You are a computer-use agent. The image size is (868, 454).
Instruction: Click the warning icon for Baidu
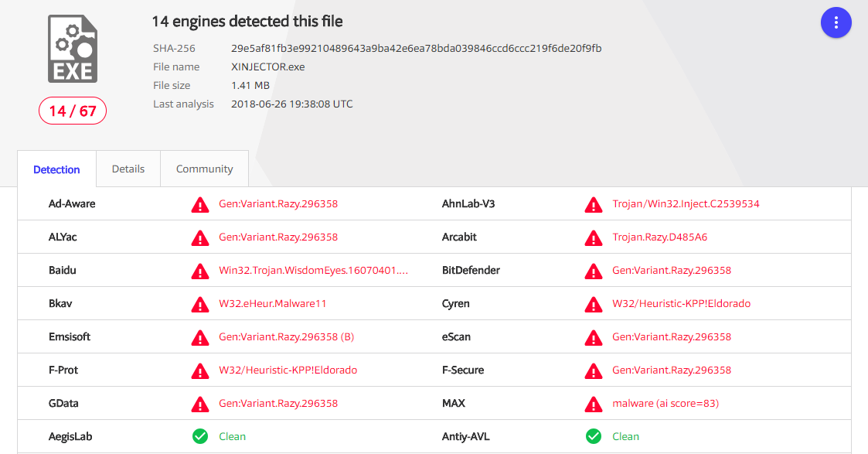[x=200, y=271]
